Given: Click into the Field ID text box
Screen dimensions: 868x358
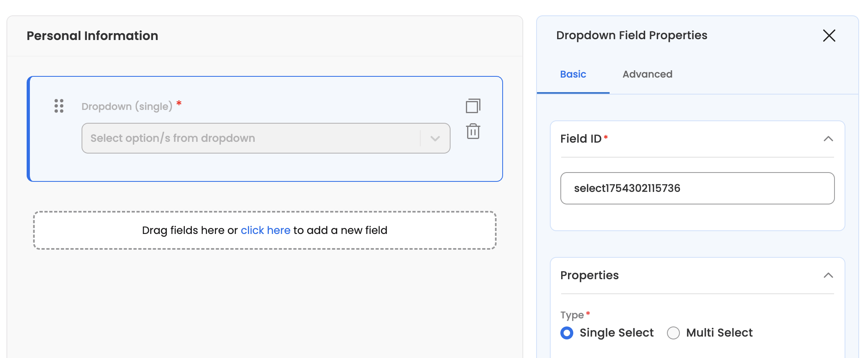Looking at the screenshot, I should tap(697, 188).
